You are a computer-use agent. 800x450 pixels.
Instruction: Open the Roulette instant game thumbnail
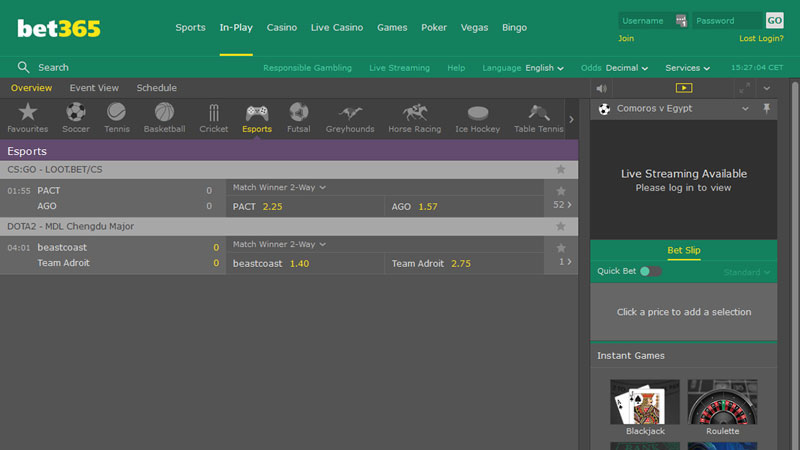click(x=722, y=402)
